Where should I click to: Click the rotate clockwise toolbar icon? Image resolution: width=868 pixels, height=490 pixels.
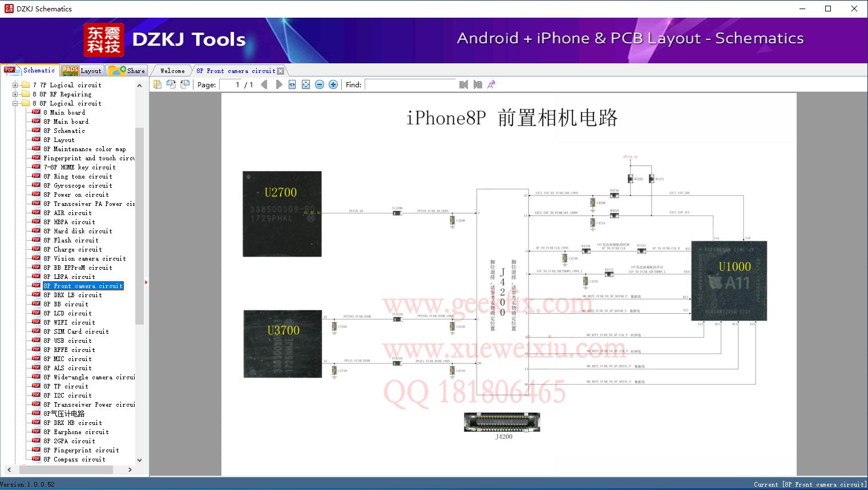[x=184, y=84]
